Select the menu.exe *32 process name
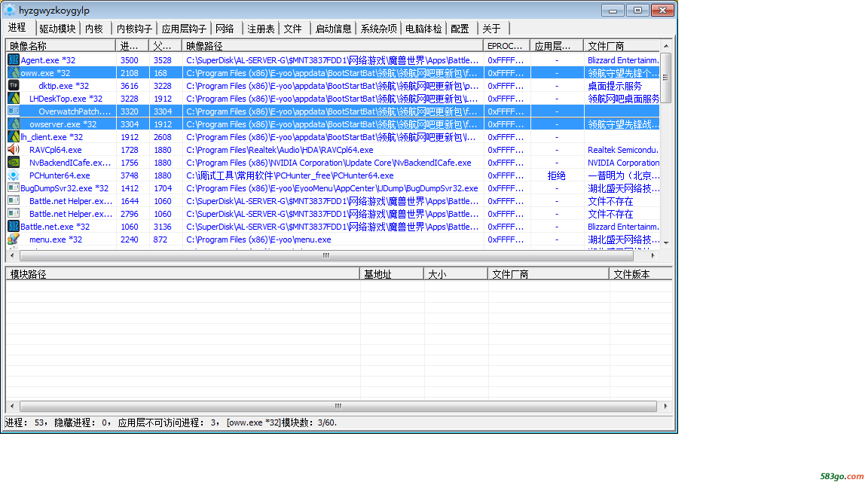 56,239
